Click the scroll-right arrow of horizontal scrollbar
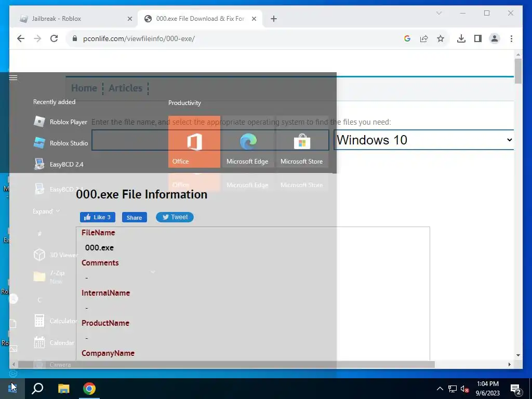532x399 pixels. 509,364
